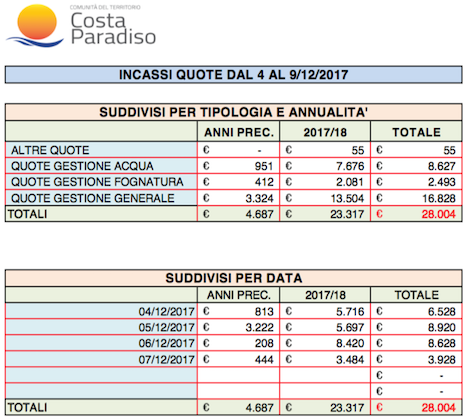
Task: Click the SUDDIVISI PER TIPOLOGIA E ANNUALITA' header
Action: pos(233,112)
